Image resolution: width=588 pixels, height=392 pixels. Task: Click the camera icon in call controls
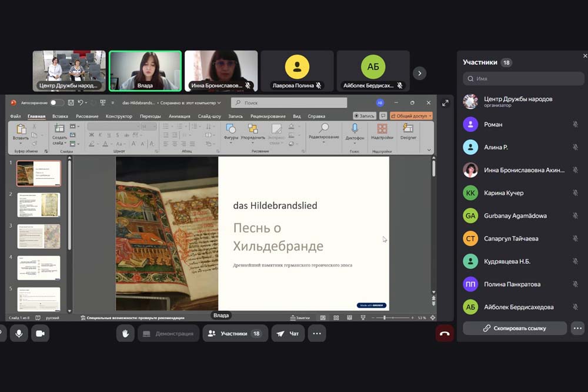(40, 333)
